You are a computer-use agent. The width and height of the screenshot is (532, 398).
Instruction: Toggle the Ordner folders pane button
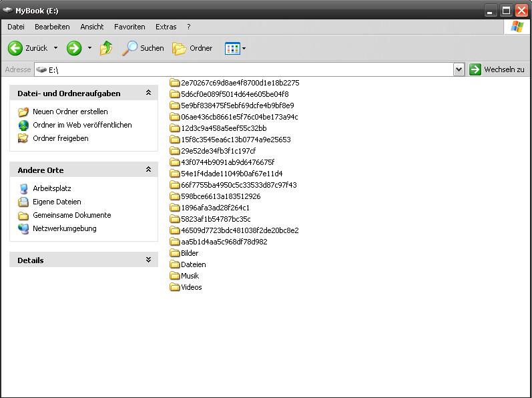pos(192,48)
